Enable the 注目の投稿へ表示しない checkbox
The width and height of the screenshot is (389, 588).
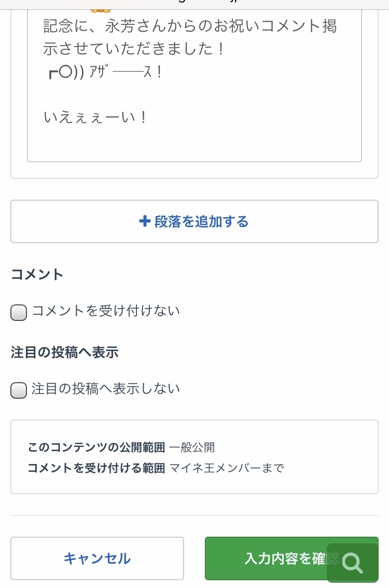pyautogui.click(x=19, y=390)
